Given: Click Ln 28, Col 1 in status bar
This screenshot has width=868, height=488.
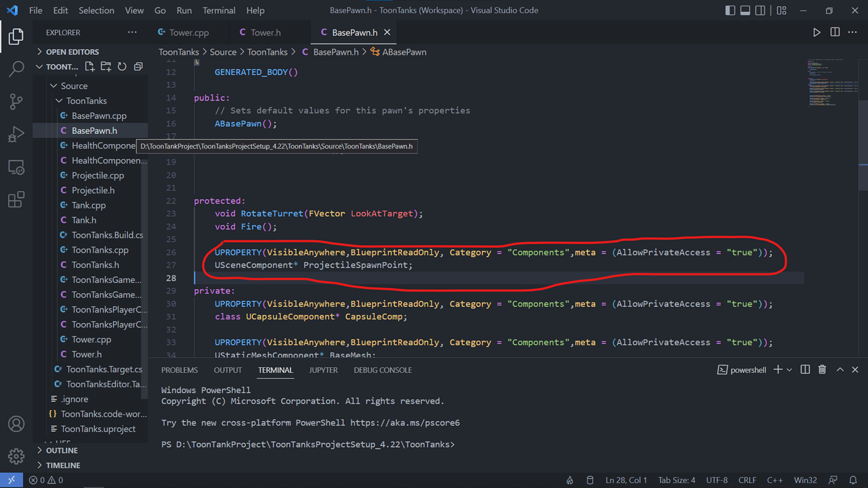Looking at the screenshot, I should [626, 480].
